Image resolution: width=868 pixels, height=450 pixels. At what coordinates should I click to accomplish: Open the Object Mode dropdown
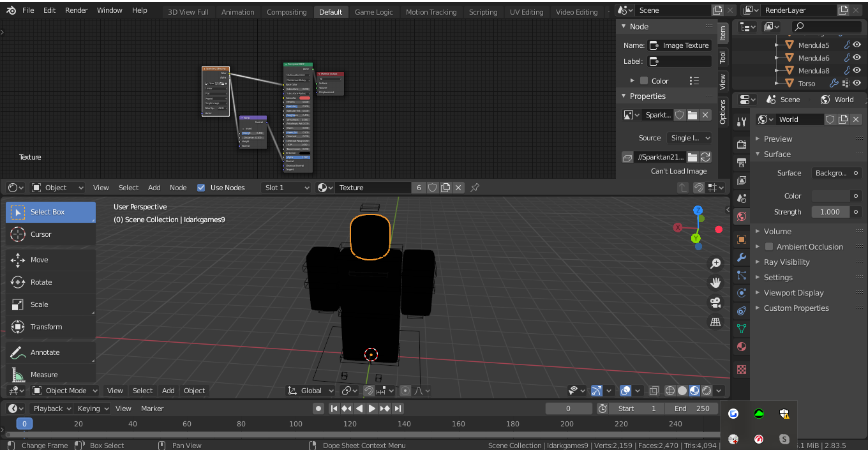coord(65,391)
